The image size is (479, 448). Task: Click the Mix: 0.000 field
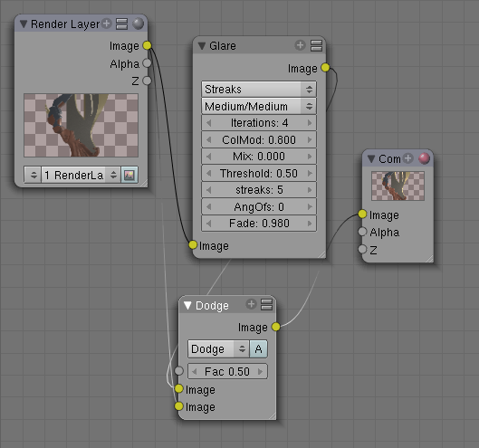[x=259, y=157]
